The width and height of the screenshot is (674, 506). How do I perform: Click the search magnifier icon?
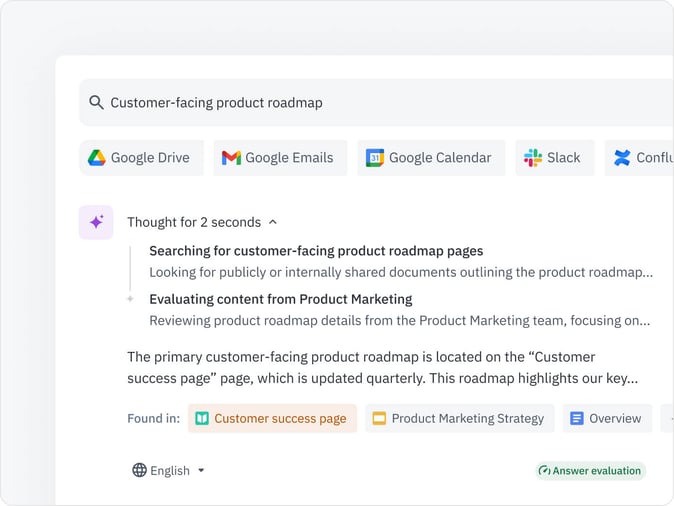(96, 103)
